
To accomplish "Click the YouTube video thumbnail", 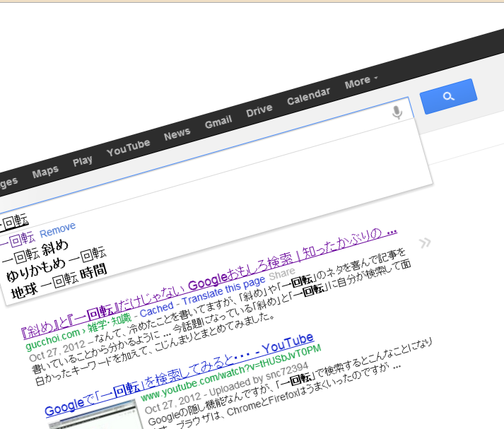I will 88,416.
